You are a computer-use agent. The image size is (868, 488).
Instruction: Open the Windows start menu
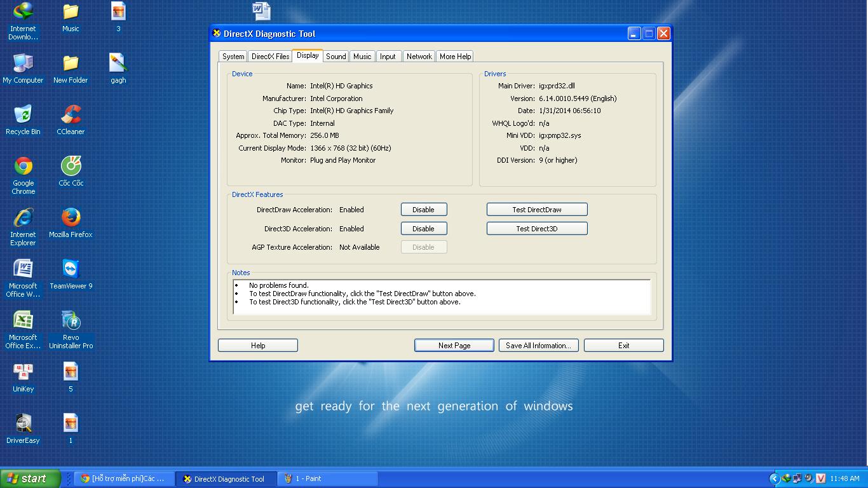click(x=30, y=478)
